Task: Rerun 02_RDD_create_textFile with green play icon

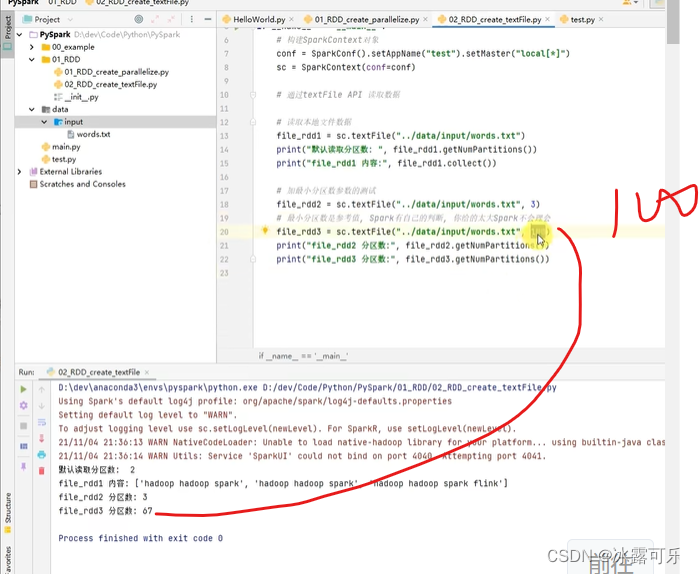Action: click(x=23, y=389)
